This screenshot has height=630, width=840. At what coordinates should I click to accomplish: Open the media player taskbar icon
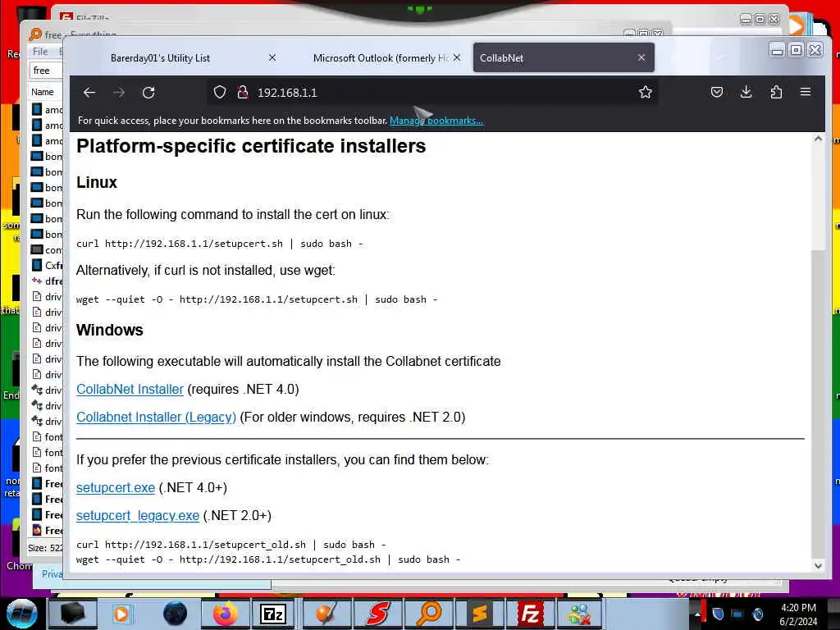point(121,614)
